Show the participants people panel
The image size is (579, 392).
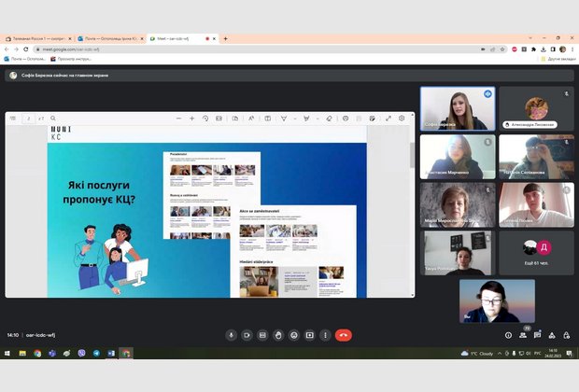point(523,335)
